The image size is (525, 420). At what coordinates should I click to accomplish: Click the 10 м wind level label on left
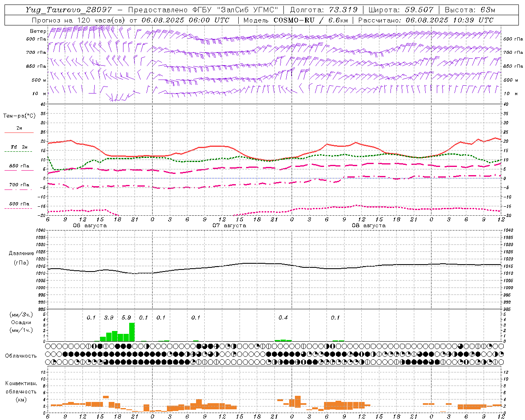coord(40,94)
